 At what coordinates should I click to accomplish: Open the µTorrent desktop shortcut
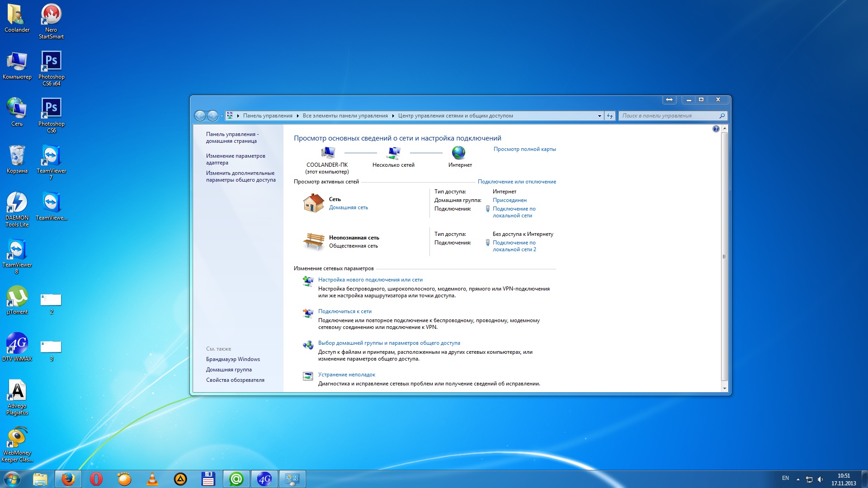tap(17, 297)
